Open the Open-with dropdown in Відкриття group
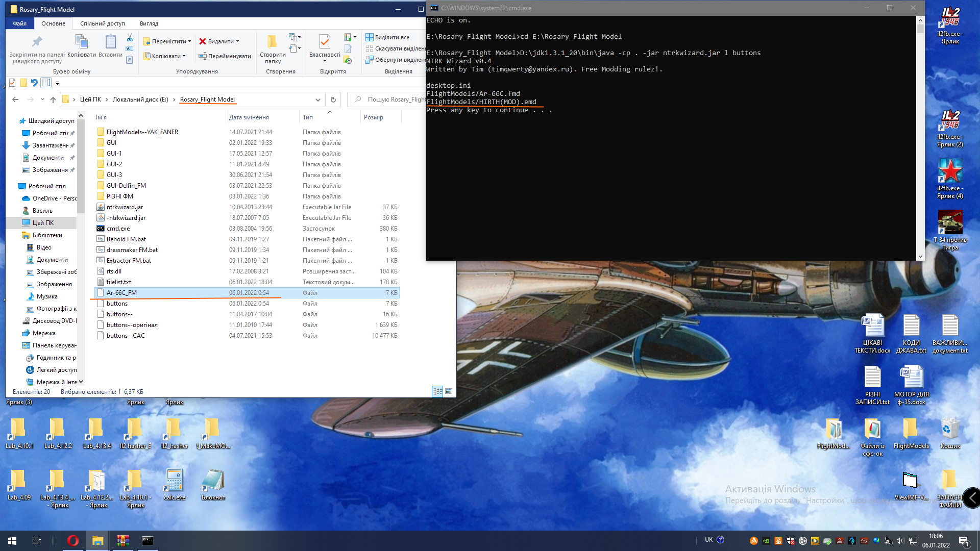Screen dimensions: 980x551 pos(351,37)
